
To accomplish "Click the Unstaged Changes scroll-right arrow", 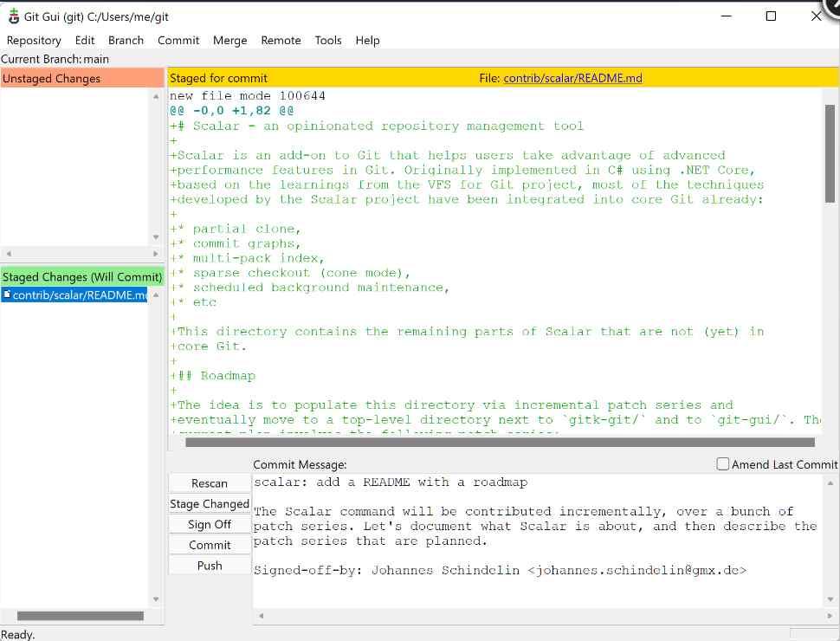I will coord(156,254).
